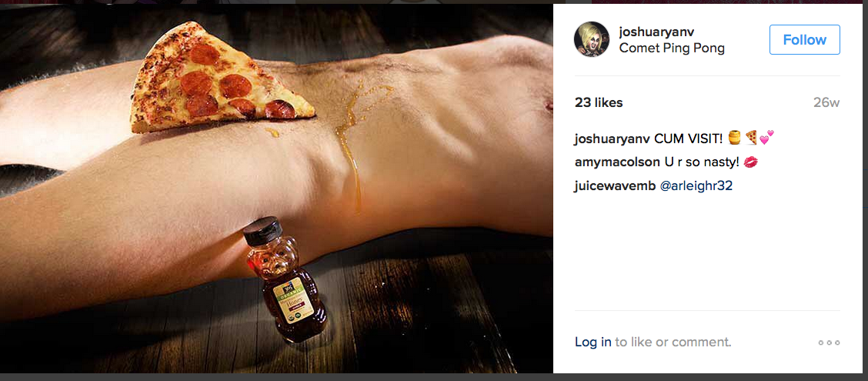Click the honey pot emoji in caption

[x=734, y=138]
